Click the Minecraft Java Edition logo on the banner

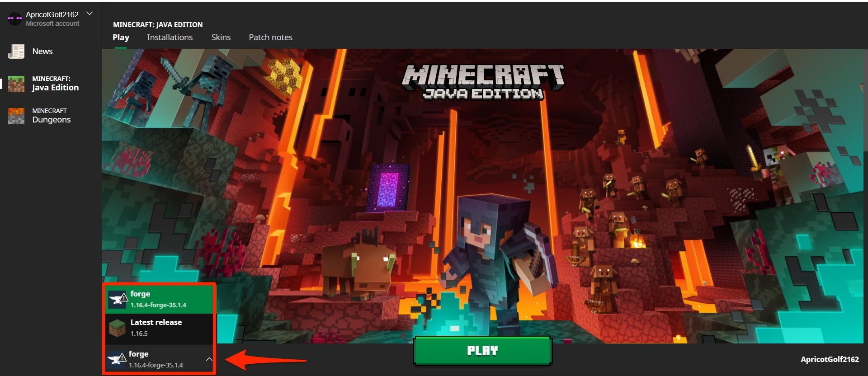483,82
